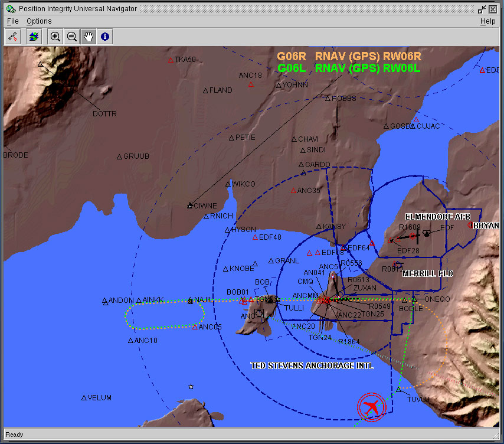Activate the pan hand tool

click(89, 37)
